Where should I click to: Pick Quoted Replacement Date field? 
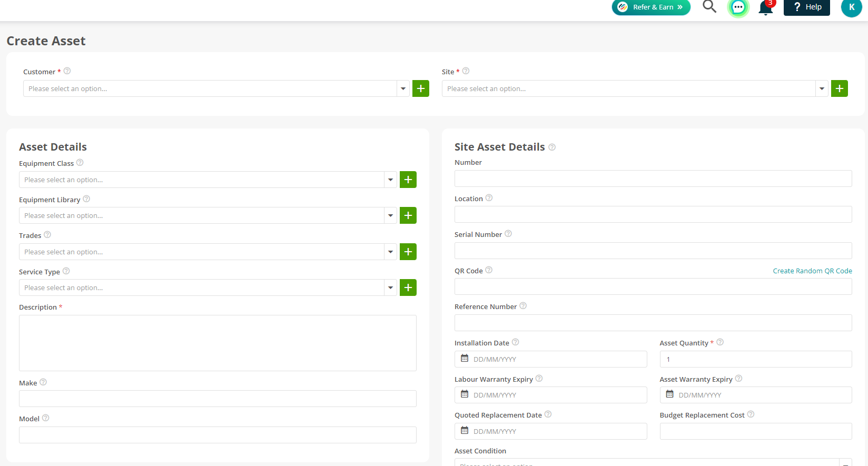[x=550, y=431]
